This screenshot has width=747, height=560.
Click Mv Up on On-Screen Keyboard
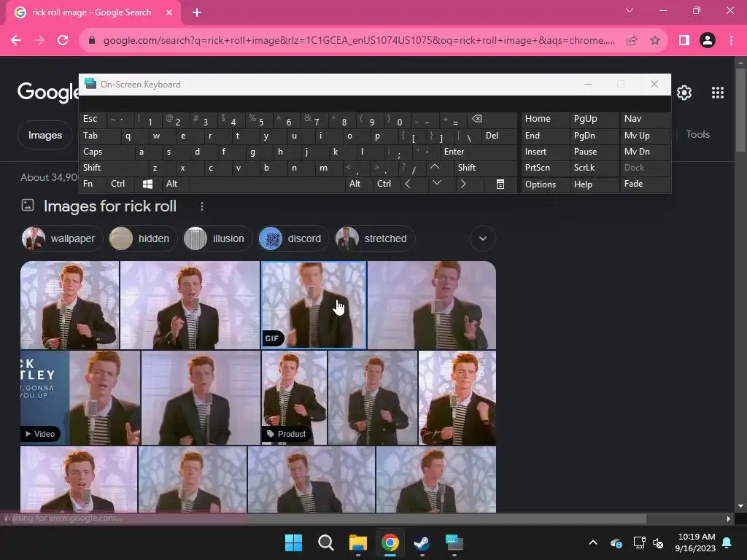(645, 136)
